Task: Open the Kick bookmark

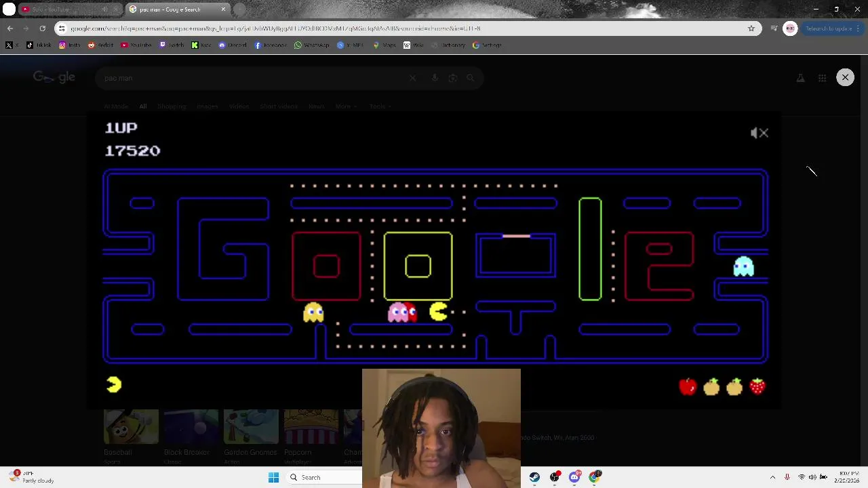Action: click(201, 45)
